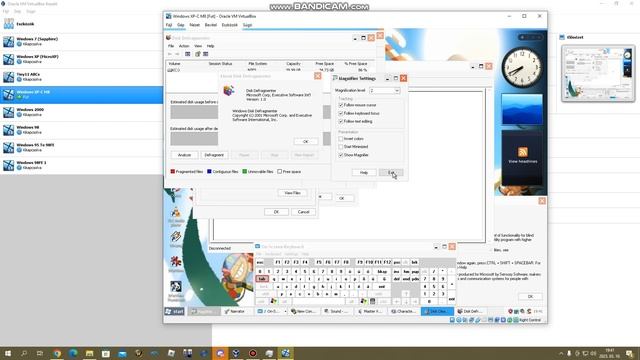Click the sidebar clock gadget
This screenshot has height=360, width=640.
click(522, 67)
